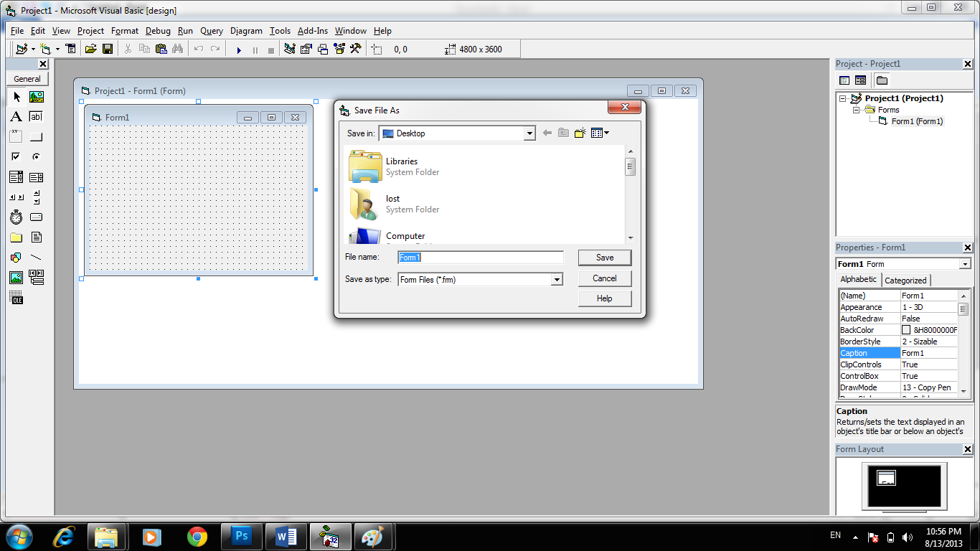The image size is (980, 551).
Task: Select the PictureBox control in toolbox
Action: click(37, 97)
